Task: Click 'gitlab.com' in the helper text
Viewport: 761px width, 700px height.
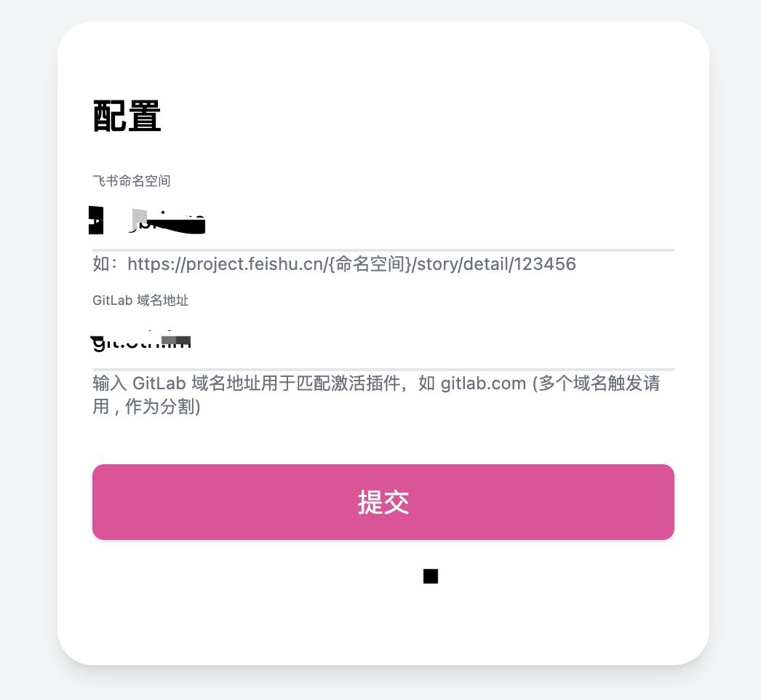Action: pos(483,383)
